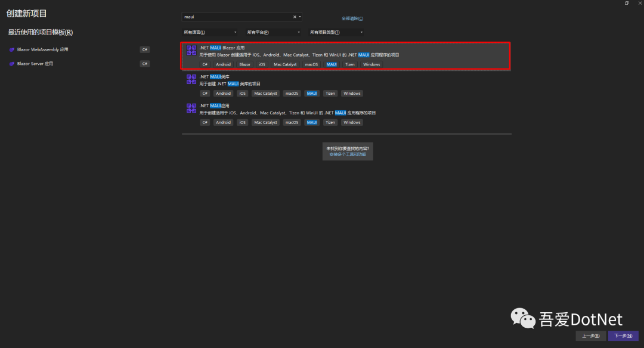The width and height of the screenshot is (644, 348).
Task: Click the macOS tag in MAUI应用 row
Action: [x=292, y=122]
